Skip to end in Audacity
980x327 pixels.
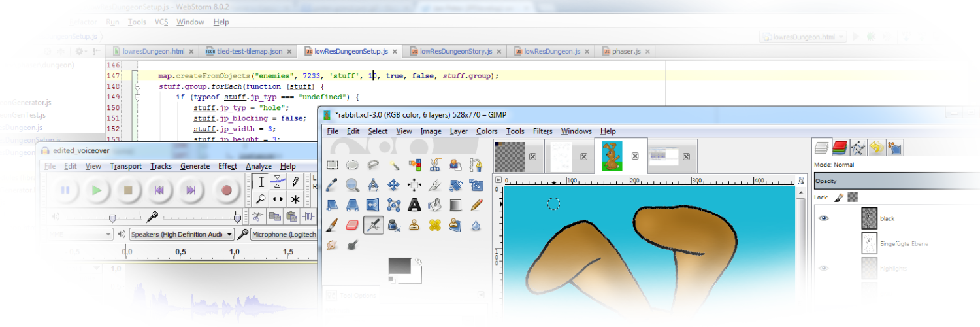190,190
